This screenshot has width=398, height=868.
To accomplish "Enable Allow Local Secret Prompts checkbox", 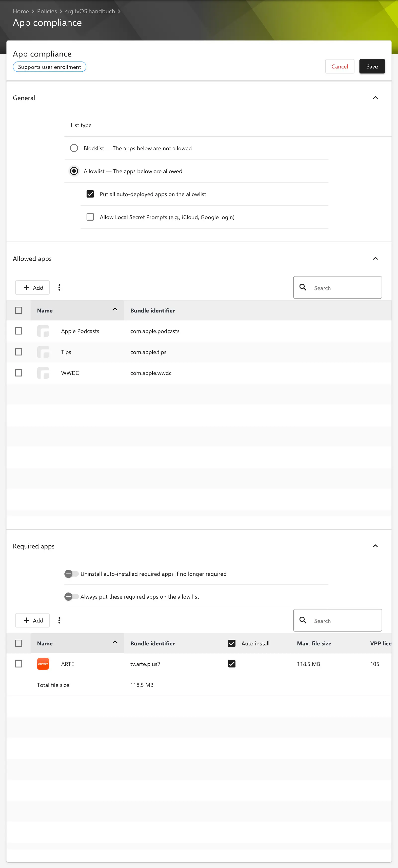I will click(x=90, y=217).
